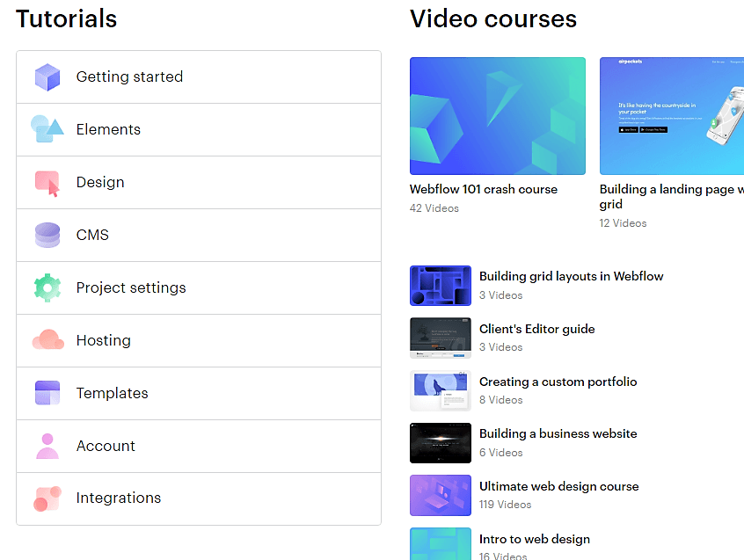The image size is (744, 560).
Task: Click the red shapes Integrations icon
Action: tap(47, 498)
